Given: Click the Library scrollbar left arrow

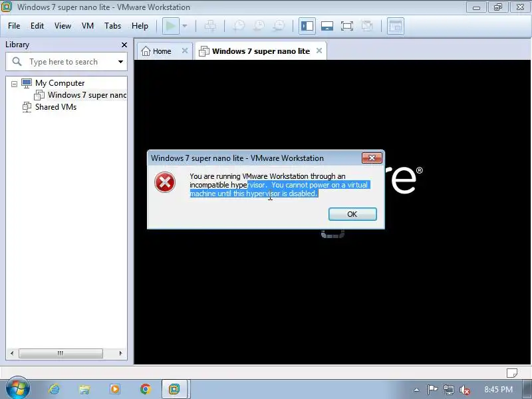Looking at the screenshot, I should [x=12, y=353].
